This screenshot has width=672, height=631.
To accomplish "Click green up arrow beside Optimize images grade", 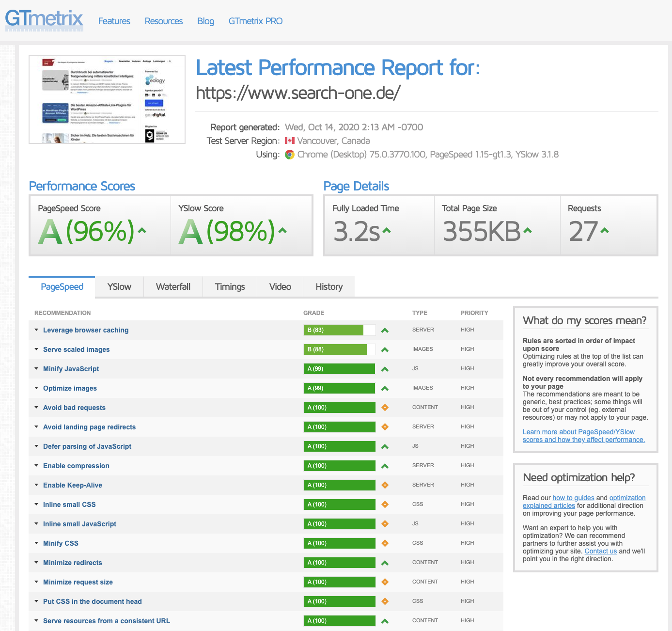I will (385, 388).
